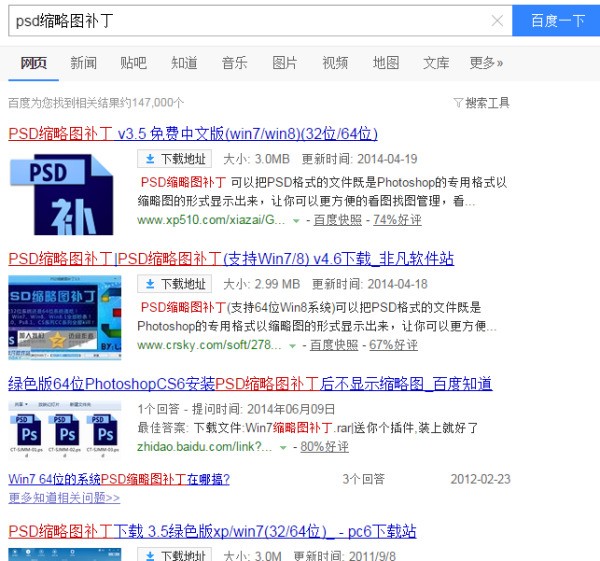Screen dimensions: 600x561
Task: Expand the 更多» tab menu
Action: [x=487, y=63]
